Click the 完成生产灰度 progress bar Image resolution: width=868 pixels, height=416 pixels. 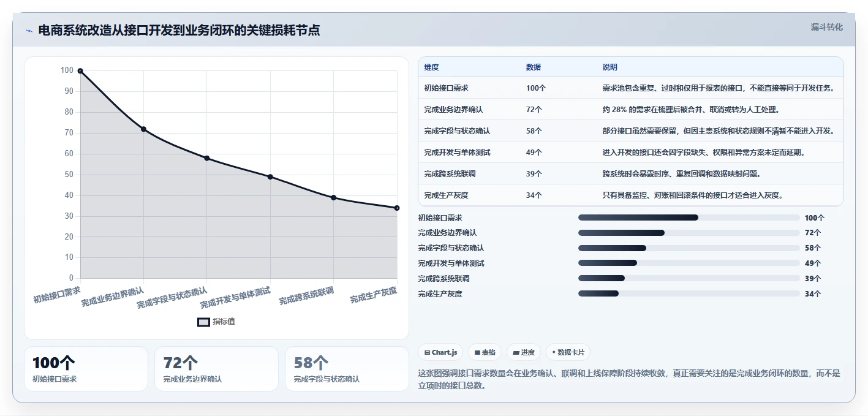click(689, 294)
